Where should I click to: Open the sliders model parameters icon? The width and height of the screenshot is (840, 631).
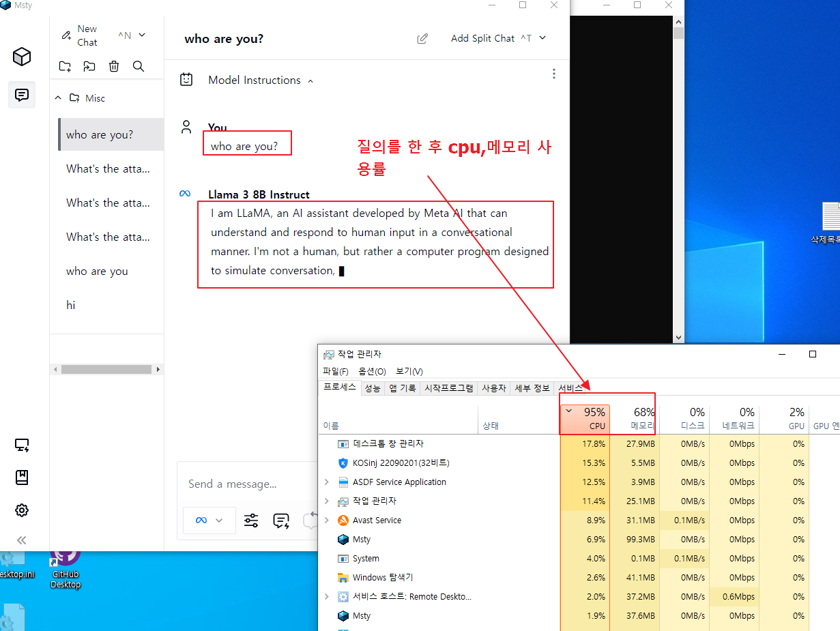click(x=251, y=520)
